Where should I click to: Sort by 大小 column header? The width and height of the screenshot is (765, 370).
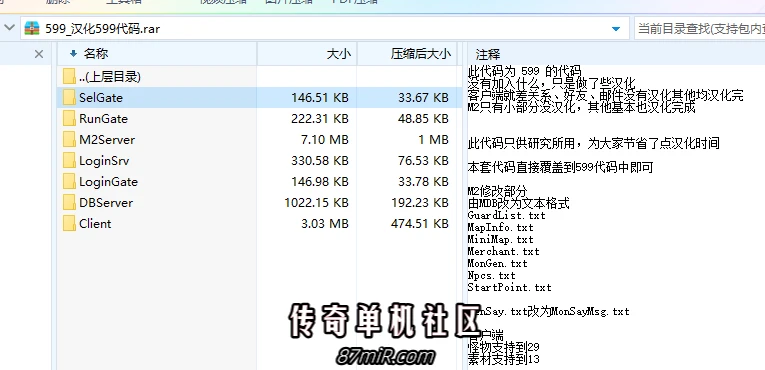[x=307, y=54]
